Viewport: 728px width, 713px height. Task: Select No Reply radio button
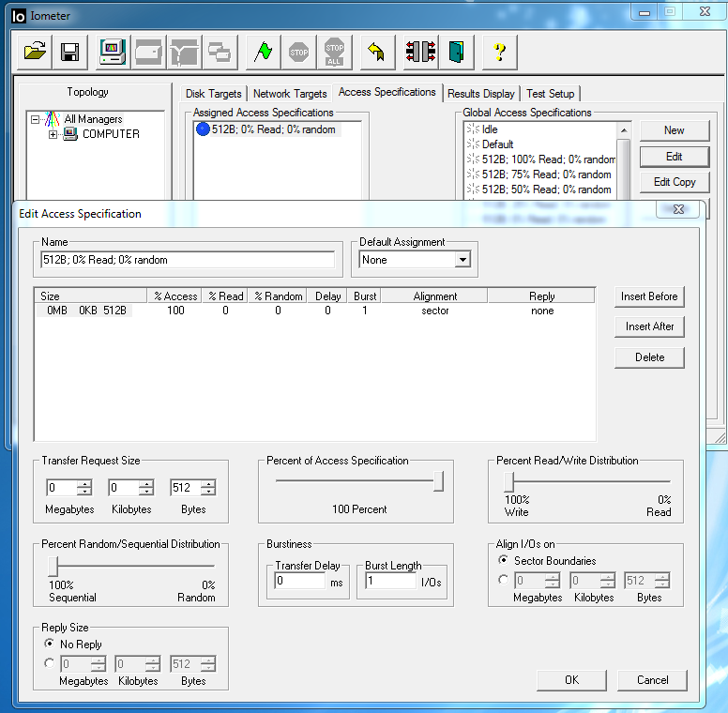(49, 644)
